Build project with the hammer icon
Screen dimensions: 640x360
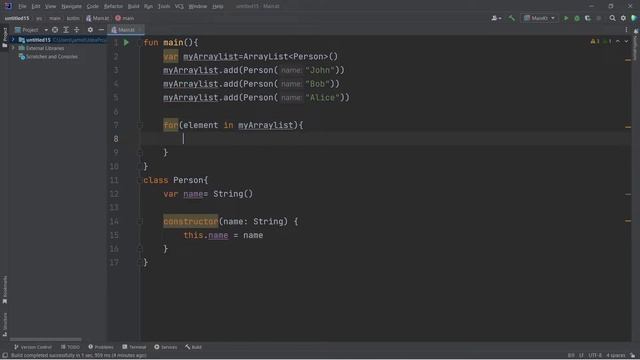[x=511, y=18]
